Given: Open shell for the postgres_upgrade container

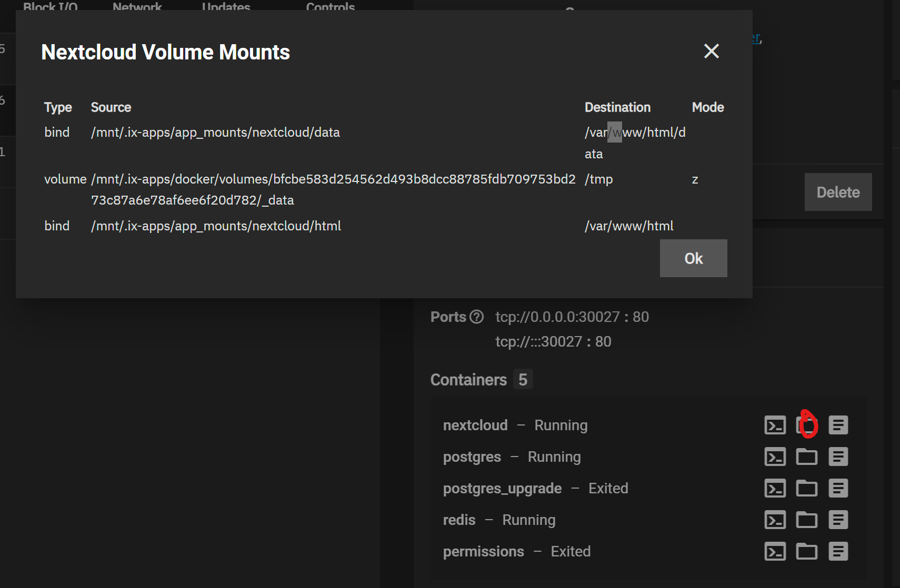Looking at the screenshot, I should (x=775, y=488).
